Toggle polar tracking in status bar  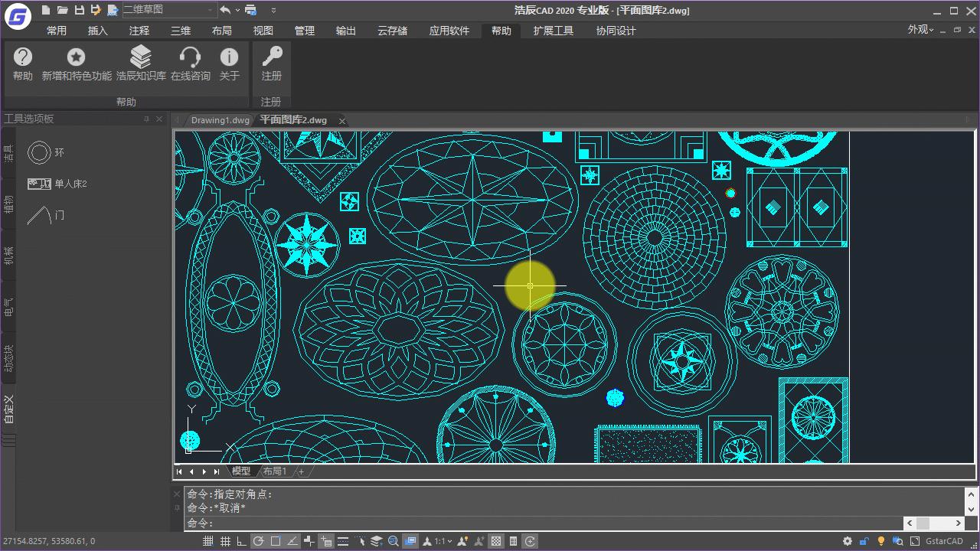click(259, 541)
